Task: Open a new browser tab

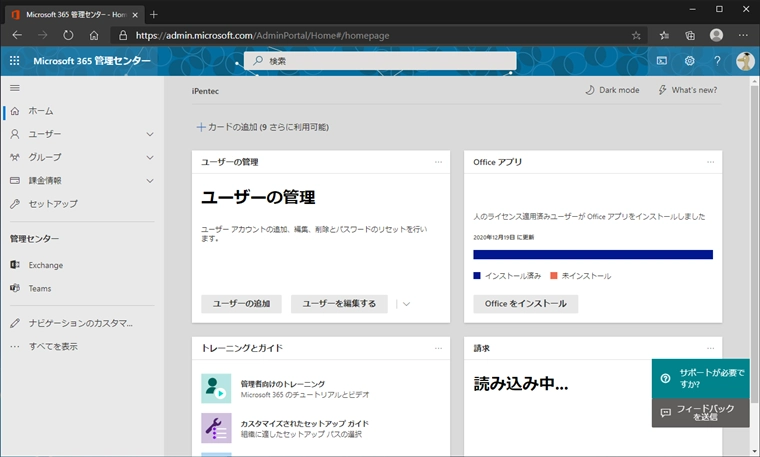Action: point(154,15)
